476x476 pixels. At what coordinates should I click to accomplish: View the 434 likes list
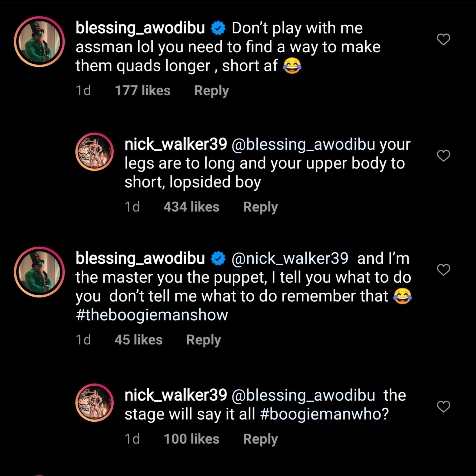tap(191, 207)
